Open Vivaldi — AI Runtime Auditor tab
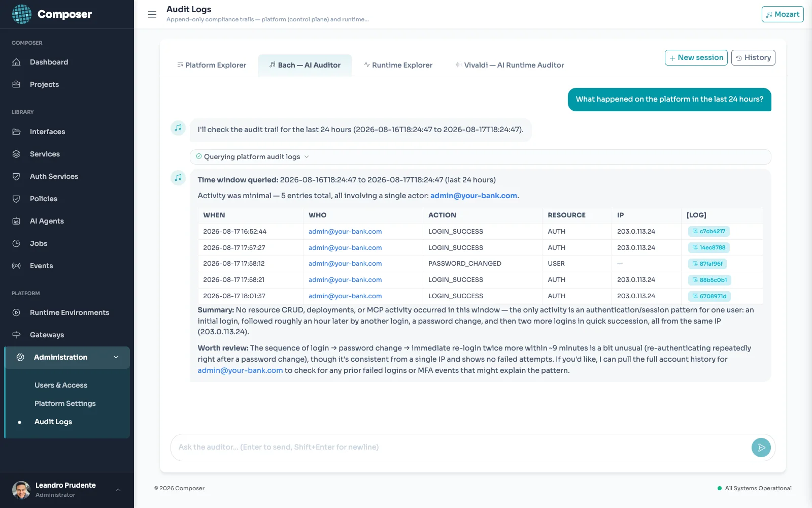This screenshot has height=508, width=812. click(510, 65)
